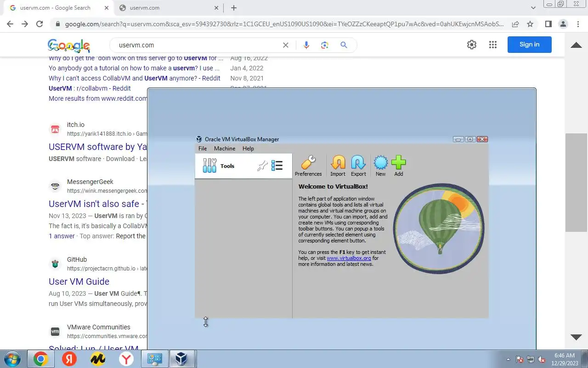The height and width of the screenshot is (368, 588).
Task: Go back in Chrome
Action: click(x=10, y=24)
